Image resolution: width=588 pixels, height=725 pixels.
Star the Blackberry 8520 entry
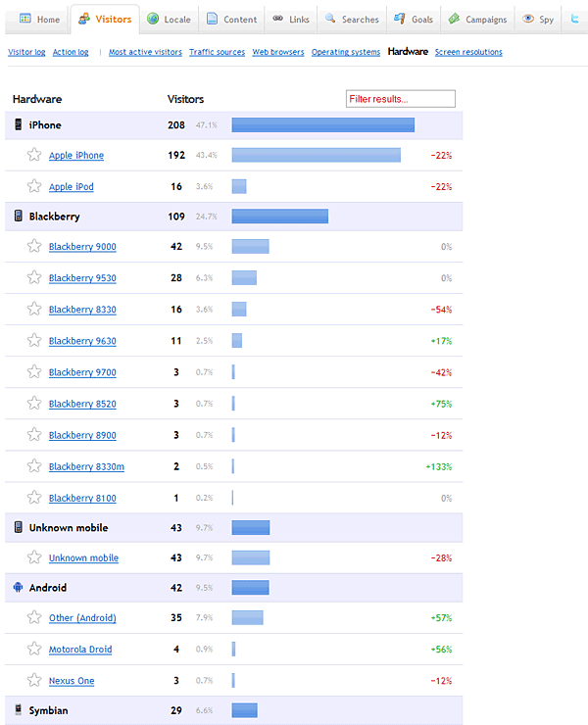[x=34, y=404]
